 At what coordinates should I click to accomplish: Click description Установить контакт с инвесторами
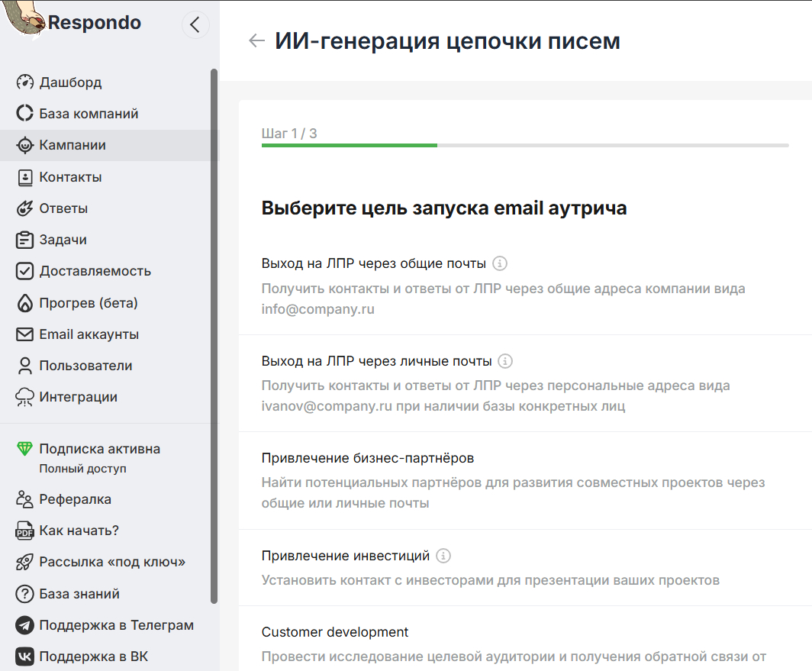click(x=491, y=580)
